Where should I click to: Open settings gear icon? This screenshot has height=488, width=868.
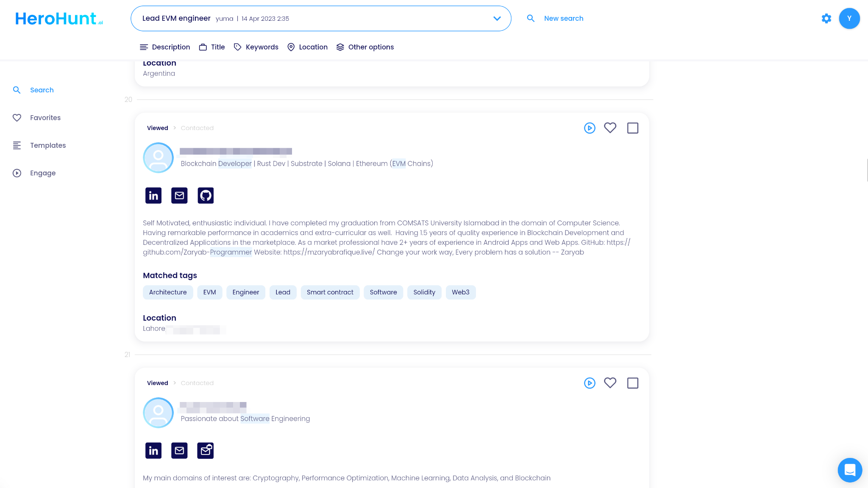tap(826, 19)
